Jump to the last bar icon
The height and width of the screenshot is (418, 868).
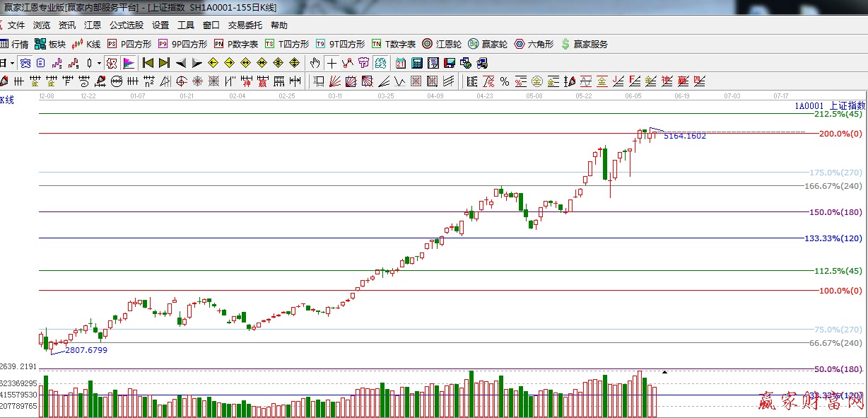164,63
